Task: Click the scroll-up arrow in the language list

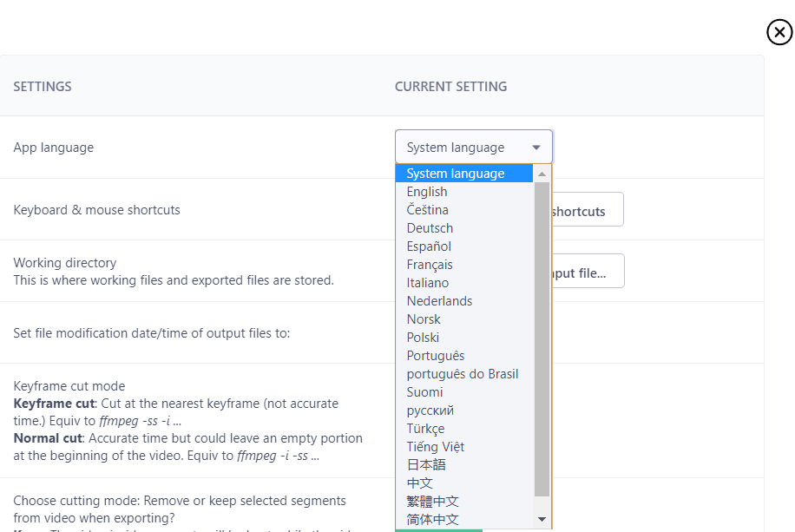Action: 542,173
